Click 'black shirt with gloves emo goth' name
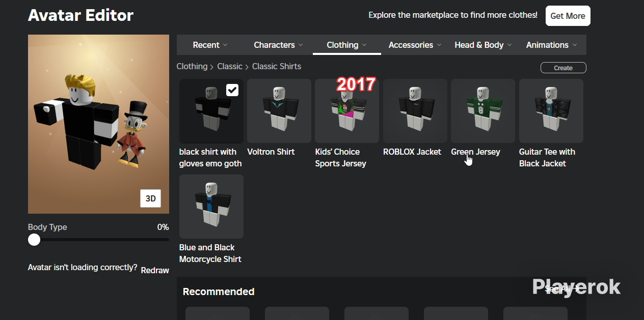The width and height of the screenshot is (644, 320). [x=210, y=158]
